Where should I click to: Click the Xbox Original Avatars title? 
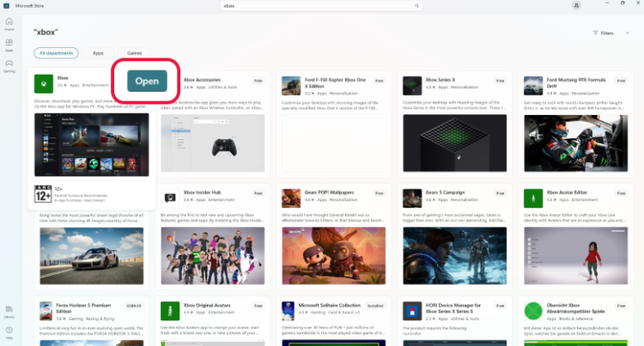point(207,306)
